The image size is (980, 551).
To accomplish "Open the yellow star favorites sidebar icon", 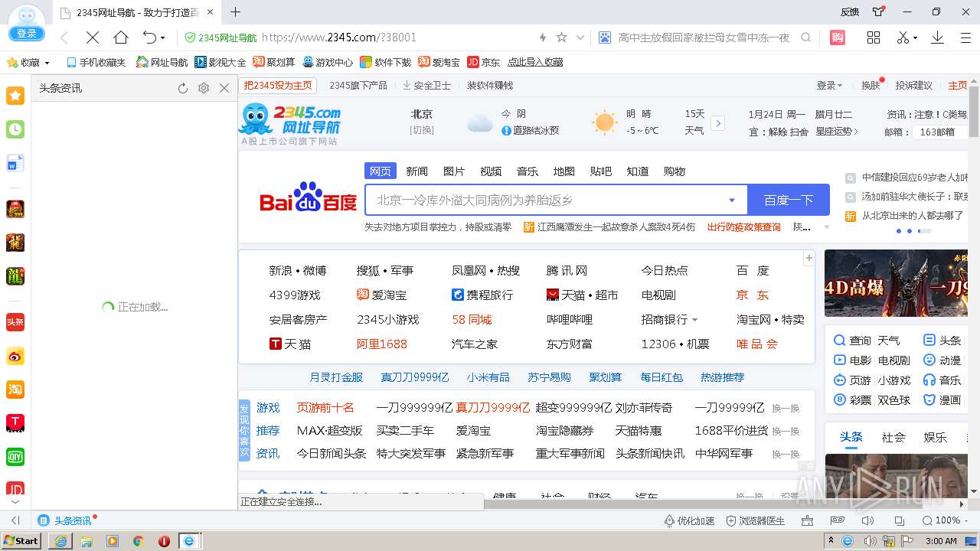I will coord(15,96).
